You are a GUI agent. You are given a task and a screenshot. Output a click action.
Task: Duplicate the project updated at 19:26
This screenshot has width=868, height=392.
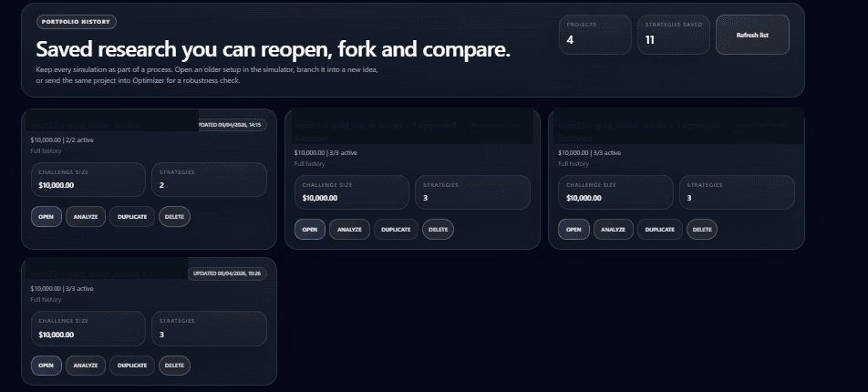pyautogui.click(x=132, y=366)
